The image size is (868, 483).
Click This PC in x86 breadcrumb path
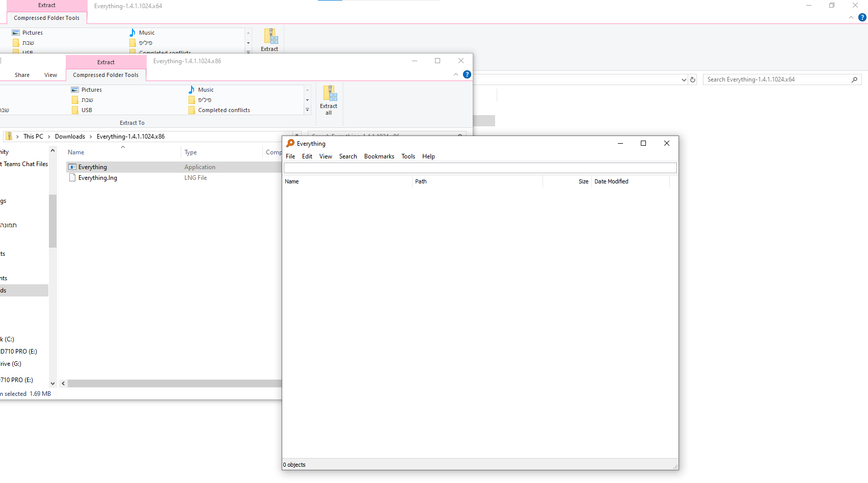pos(33,137)
